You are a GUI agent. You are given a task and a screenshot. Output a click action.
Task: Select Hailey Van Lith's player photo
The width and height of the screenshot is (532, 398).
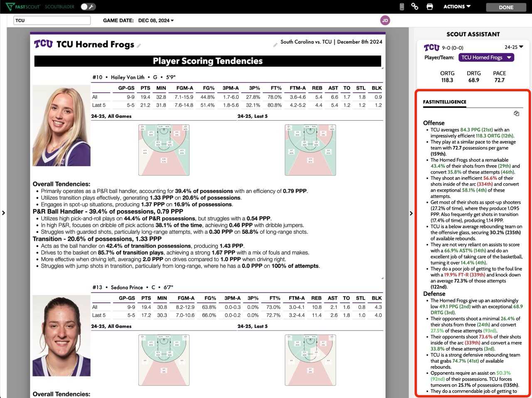[62, 126]
